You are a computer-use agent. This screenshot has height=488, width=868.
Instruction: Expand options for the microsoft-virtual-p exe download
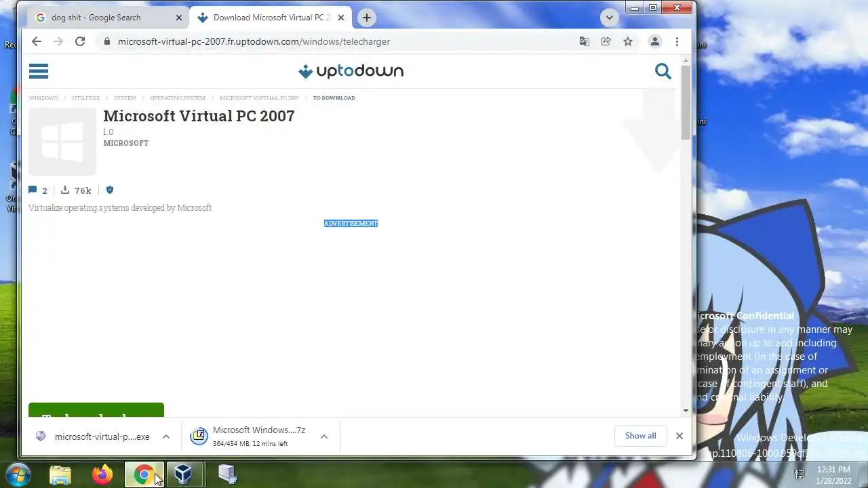pyautogui.click(x=166, y=436)
